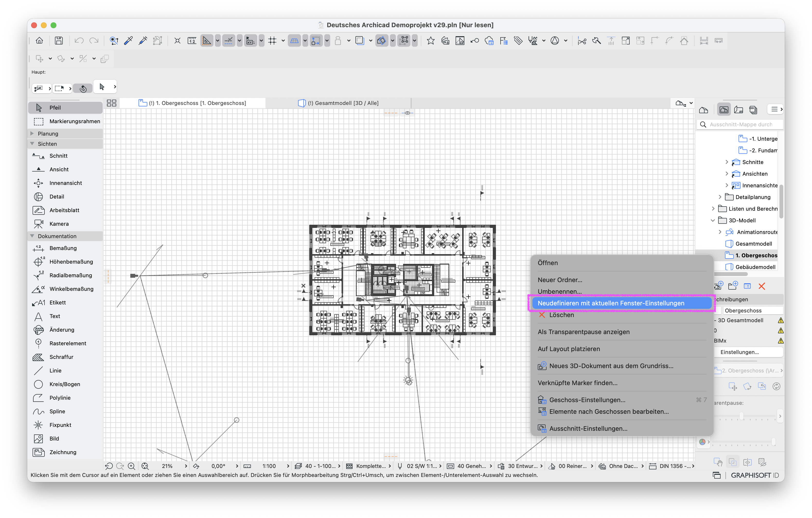Switch navigator to layout book icon
Viewport: 812px width, 518px height.
coord(739,110)
